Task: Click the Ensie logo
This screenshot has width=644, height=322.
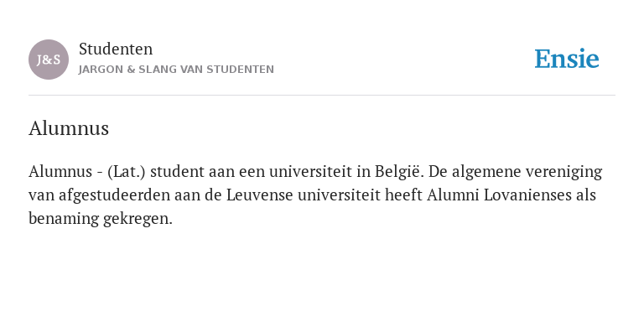Action: (x=567, y=59)
